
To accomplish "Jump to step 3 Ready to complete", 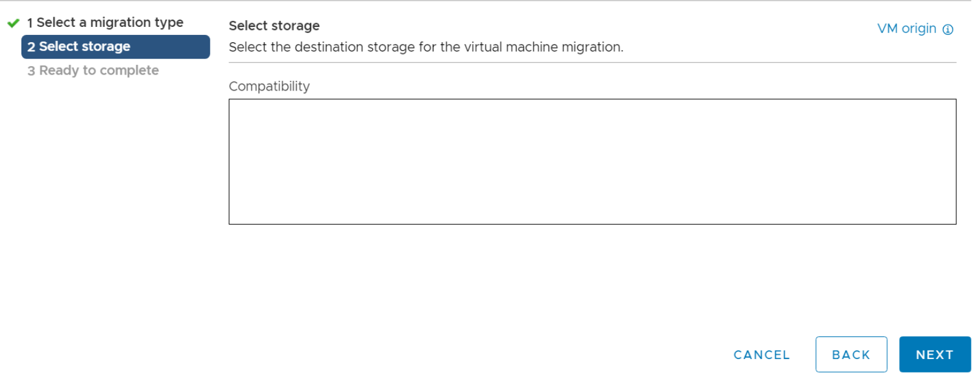I will (92, 70).
